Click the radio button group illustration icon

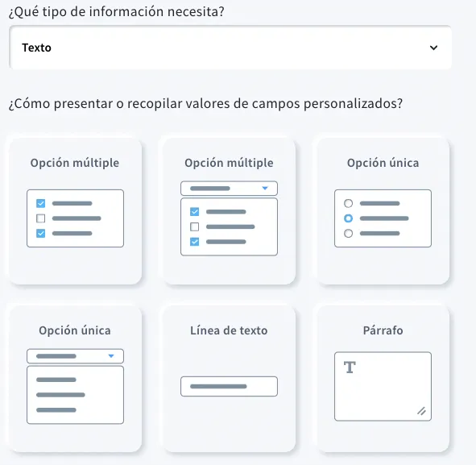pos(383,218)
